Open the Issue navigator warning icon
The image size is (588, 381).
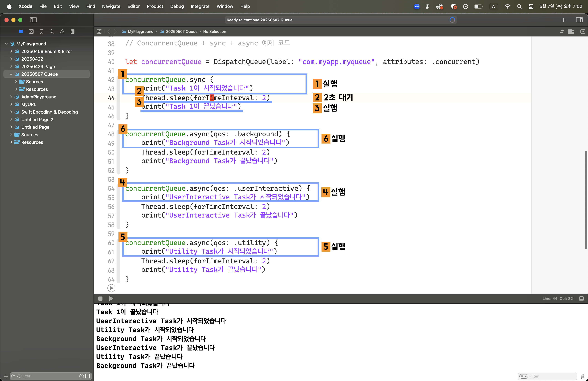62,31
